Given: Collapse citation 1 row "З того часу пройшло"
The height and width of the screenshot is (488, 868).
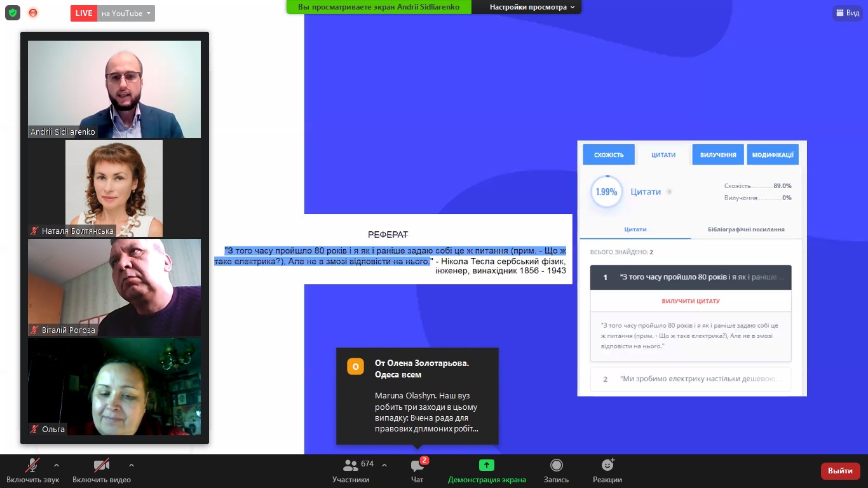Looking at the screenshot, I should [691, 278].
